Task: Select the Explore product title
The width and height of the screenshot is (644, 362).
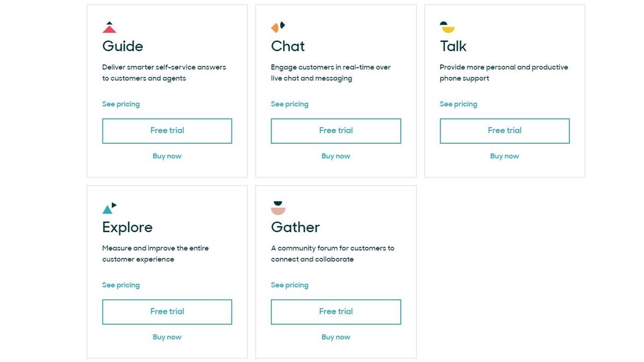Action: tap(127, 227)
